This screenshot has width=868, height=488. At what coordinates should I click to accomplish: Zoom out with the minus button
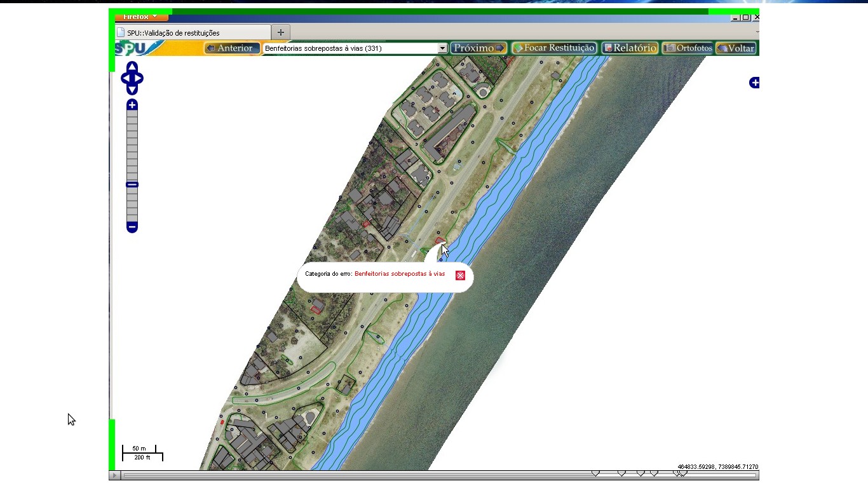click(x=132, y=227)
